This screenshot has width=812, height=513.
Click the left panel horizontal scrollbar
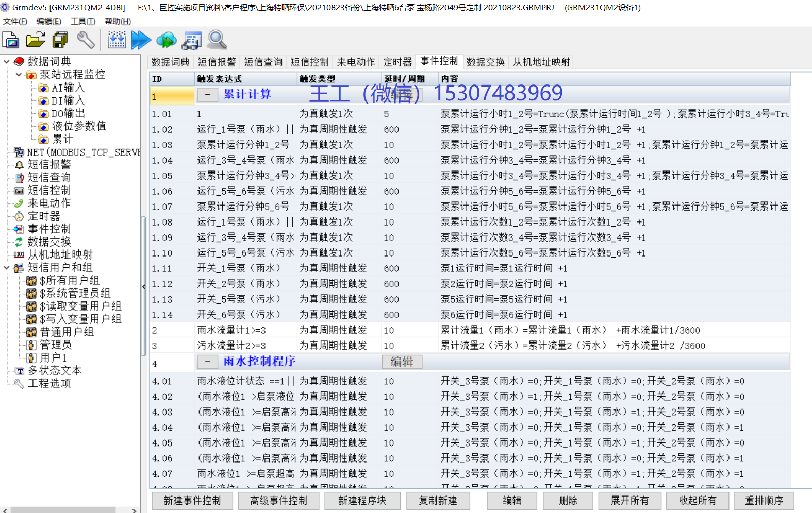(62, 510)
